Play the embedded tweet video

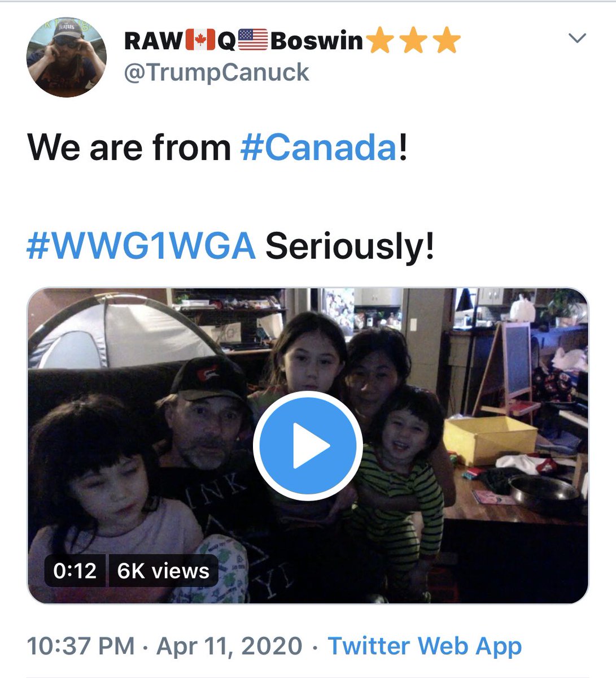pyautogui.click(x=308, y=446)
